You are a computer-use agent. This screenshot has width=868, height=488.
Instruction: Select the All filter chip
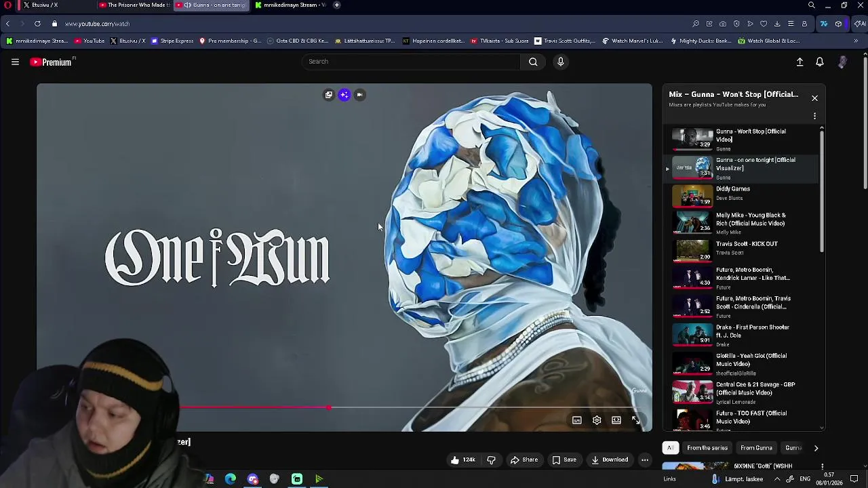[x=670, y=448]
